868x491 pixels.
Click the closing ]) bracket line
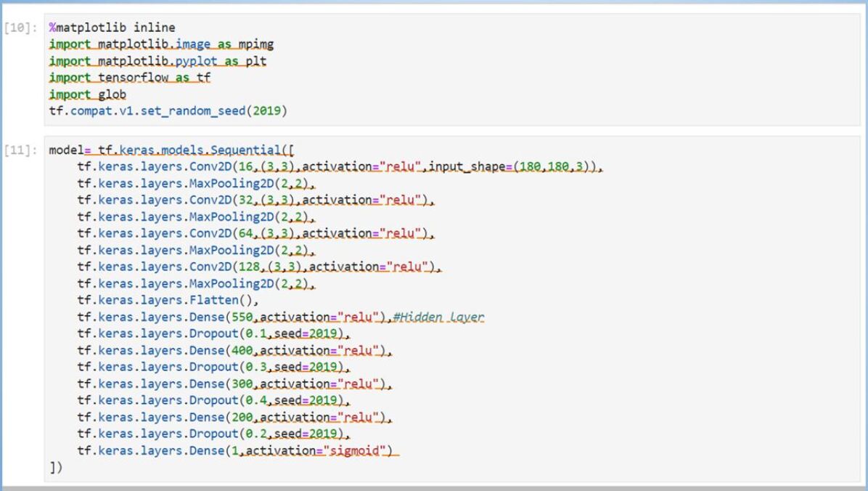point(56,467)
